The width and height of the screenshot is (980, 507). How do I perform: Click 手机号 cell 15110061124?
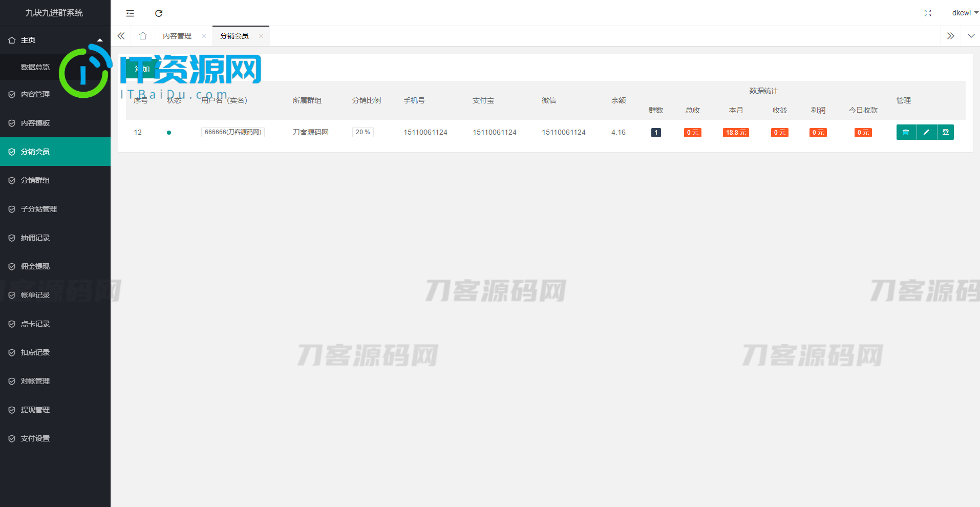pyautogui.click(x=425, y=132)
